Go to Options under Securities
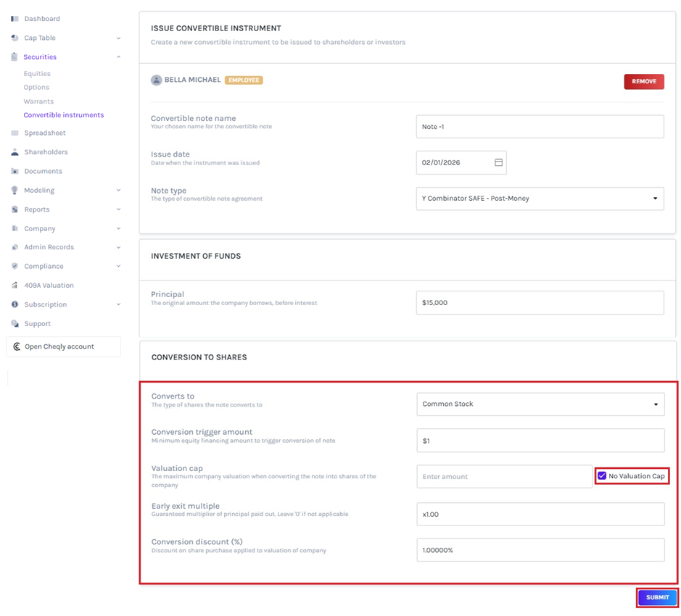Image resolution: width=681 pixels, height=616 pixels. [36, 88]
